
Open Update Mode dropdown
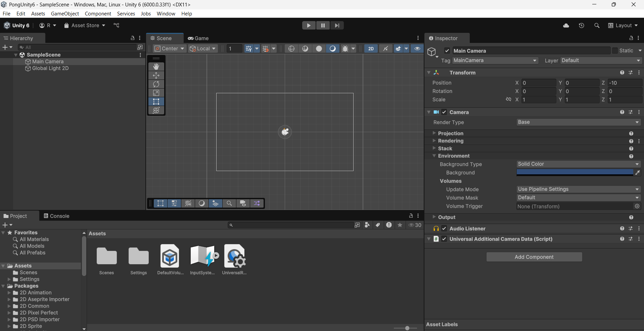tap(579, 189)
